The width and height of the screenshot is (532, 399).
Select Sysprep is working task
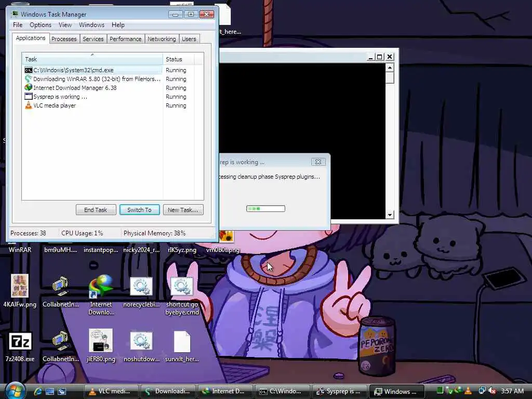click(x=92, y=96)
